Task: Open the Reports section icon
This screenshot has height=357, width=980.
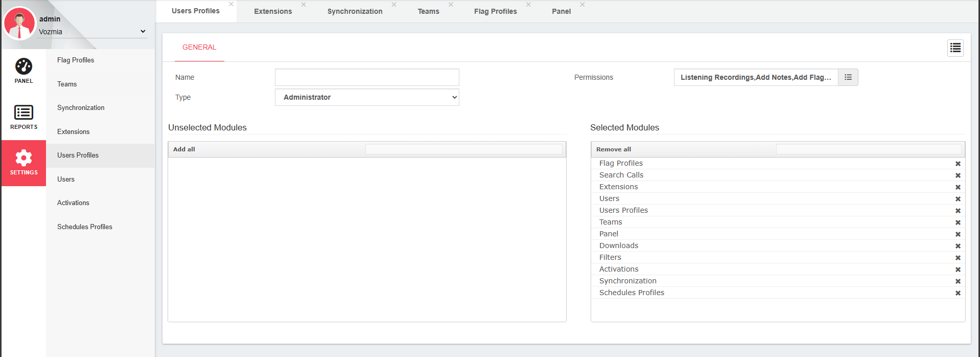Action: coord(24,113)
